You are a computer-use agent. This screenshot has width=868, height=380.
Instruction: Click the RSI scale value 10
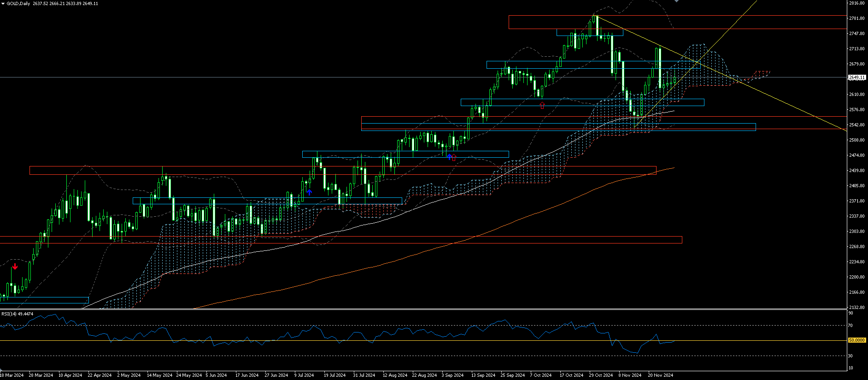tap(851, 368)
